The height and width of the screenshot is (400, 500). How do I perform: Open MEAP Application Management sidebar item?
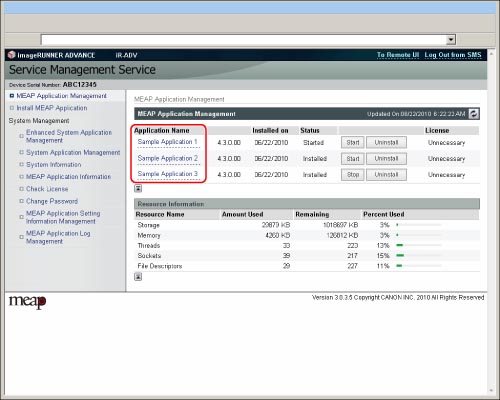(x=61, y=96)
